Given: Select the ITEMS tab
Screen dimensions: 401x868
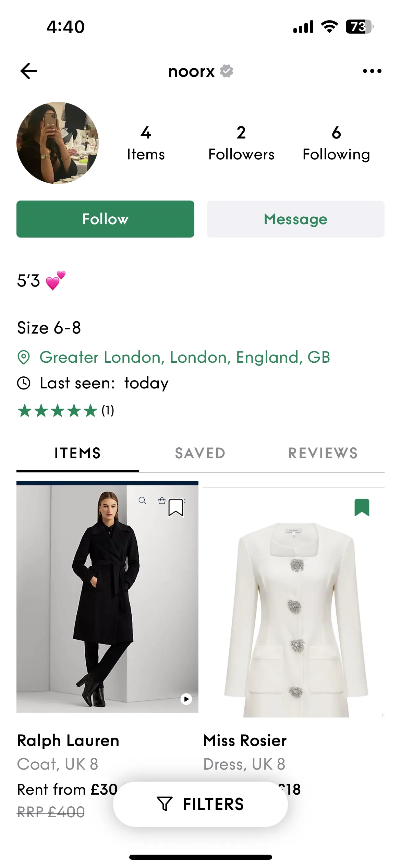Looking at the screenshot, I should (x=78, y=453).
